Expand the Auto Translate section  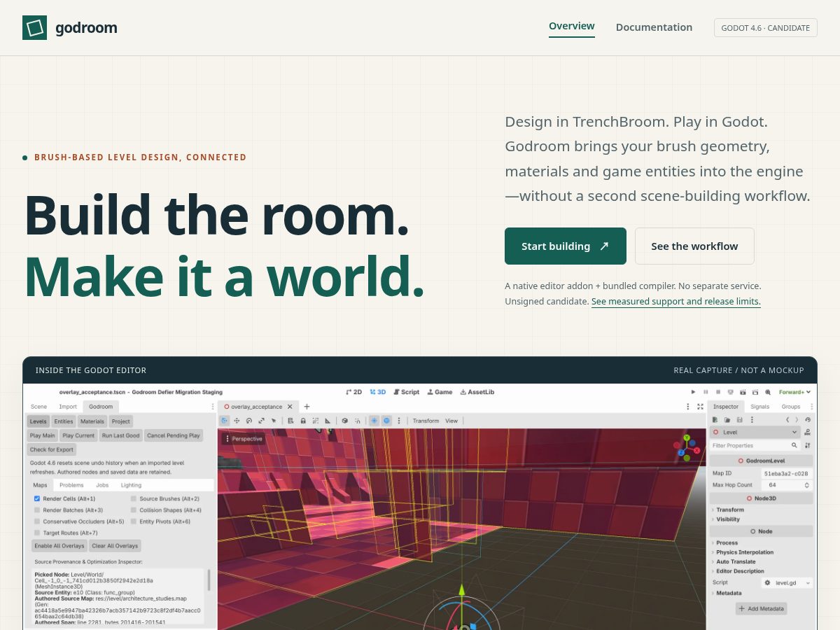click(735, 561)
